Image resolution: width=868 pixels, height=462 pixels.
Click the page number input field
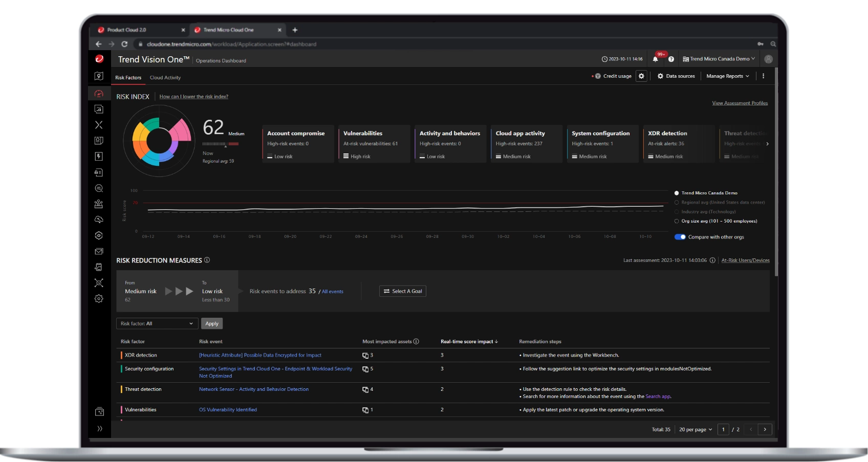coord(723,429)
